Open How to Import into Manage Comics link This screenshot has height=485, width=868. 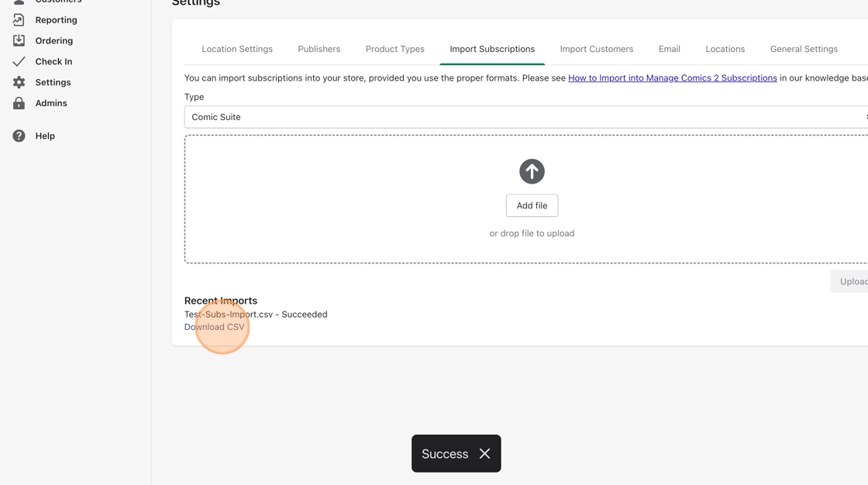tap(672, 78)
